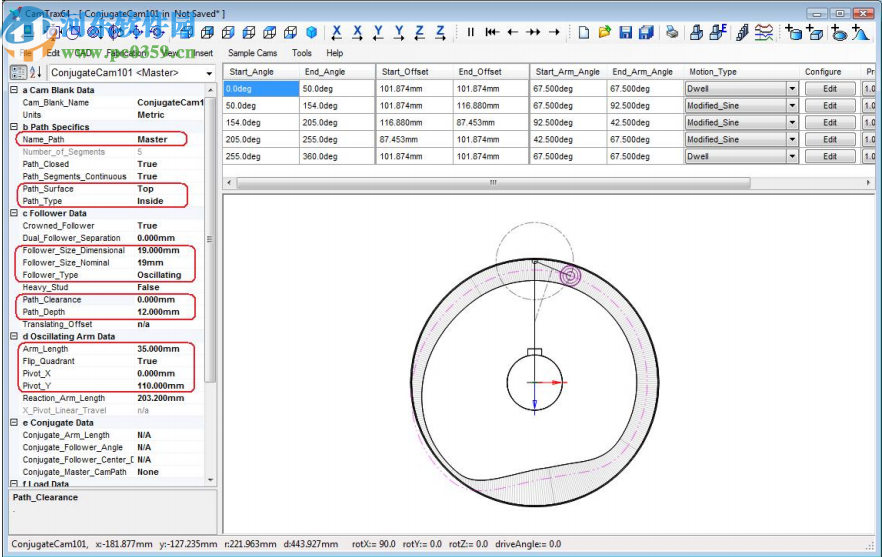
Task: Collapse the 'a Cam Blank Data' section
Action: pos(14,90)
